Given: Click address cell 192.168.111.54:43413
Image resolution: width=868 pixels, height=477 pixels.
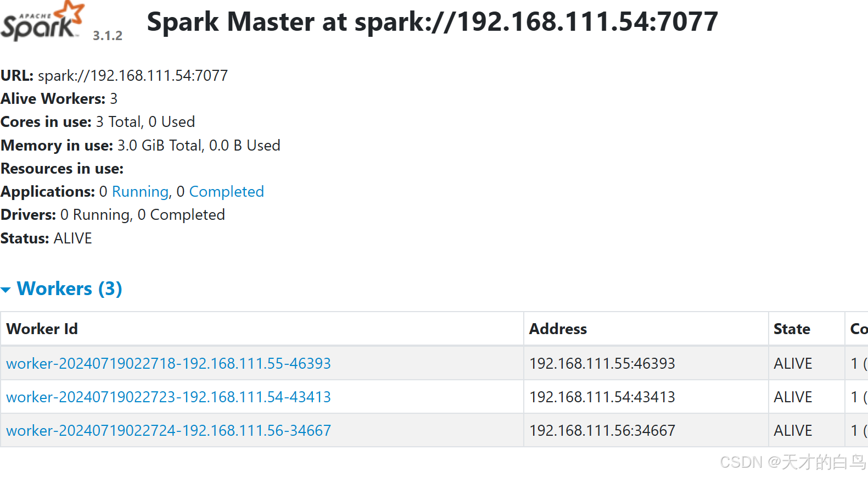Looking at the screenshot, I should tap(602, 397).
